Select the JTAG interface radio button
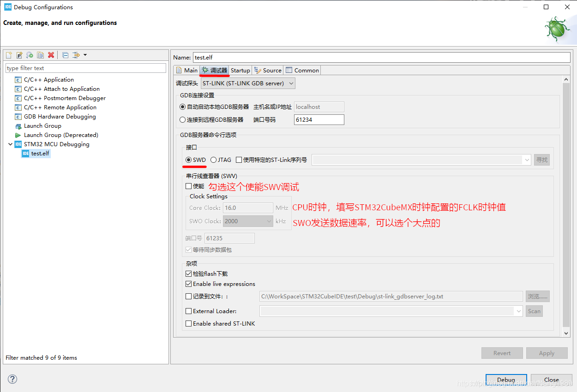The height and width of the screenshot is (392, 577). pos(213,160)
